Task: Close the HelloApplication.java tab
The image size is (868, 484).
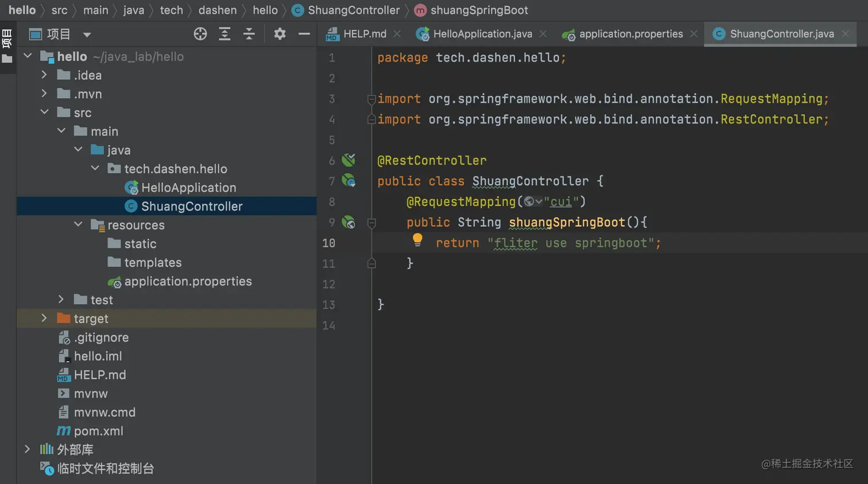Action: pos(543,34)
